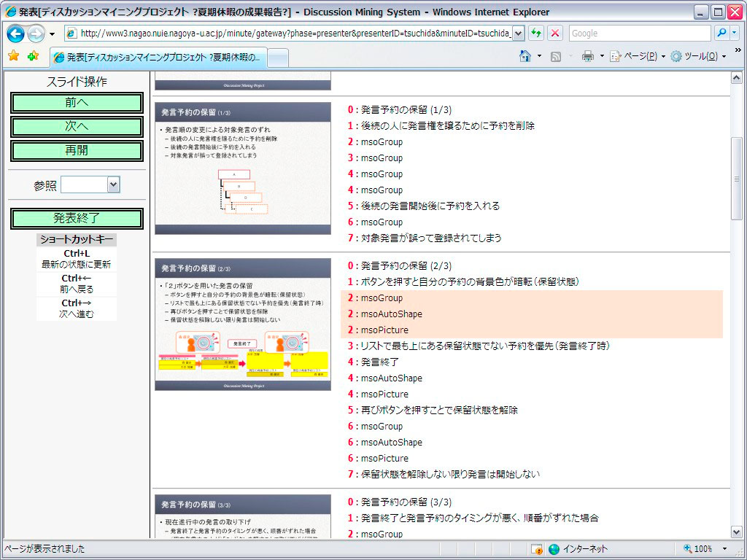Viewport: 747px width, 560px height.
Task: Click the scrollbar up arrow
Action: click(737, 77)
